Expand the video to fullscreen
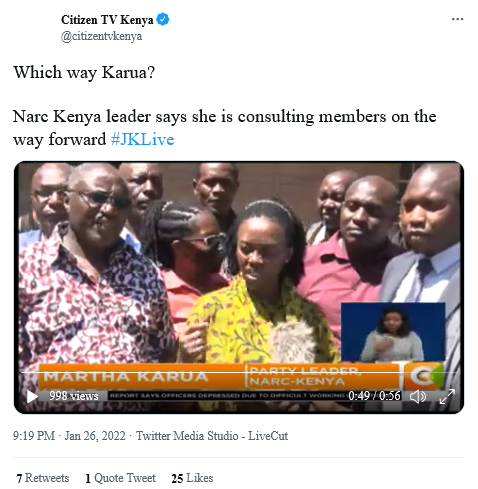The width and height of the screenshot is (478, 489). [447, 396]
